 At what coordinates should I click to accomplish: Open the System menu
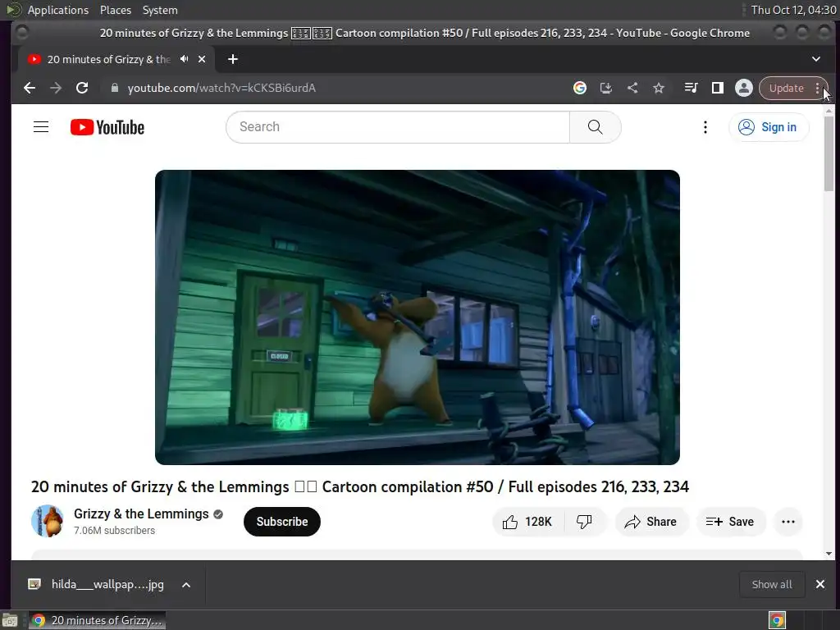[x=160, y=10]
